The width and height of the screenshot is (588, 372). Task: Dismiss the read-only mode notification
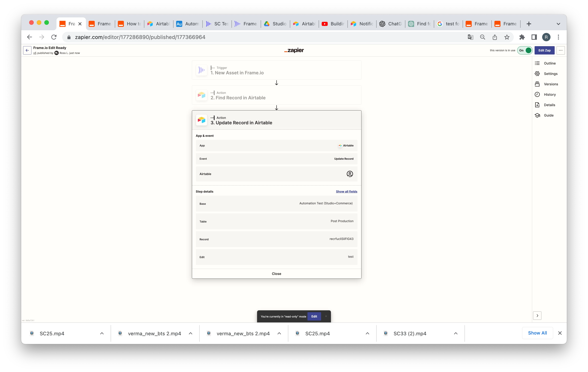pyautogui.click(x=326, y=316)
